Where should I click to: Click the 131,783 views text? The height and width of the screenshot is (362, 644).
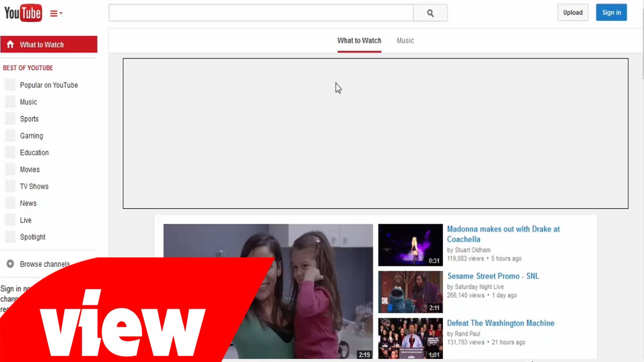click(x=465, y=342)
